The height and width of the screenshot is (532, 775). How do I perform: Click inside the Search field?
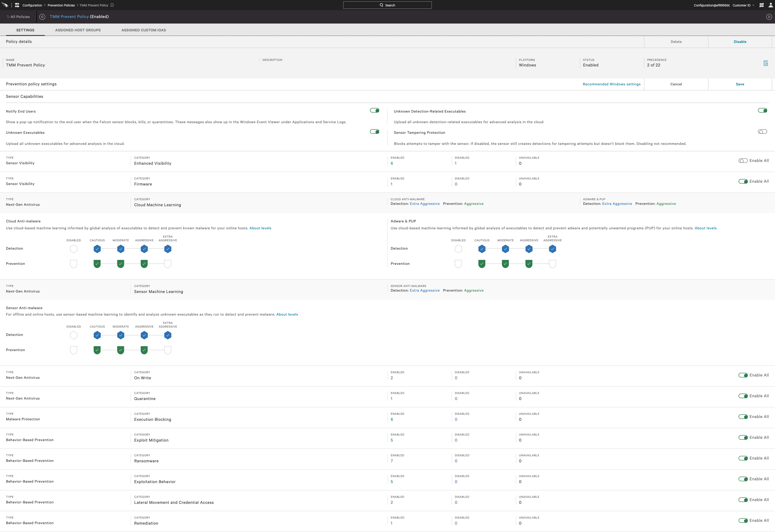coord(387,5)
